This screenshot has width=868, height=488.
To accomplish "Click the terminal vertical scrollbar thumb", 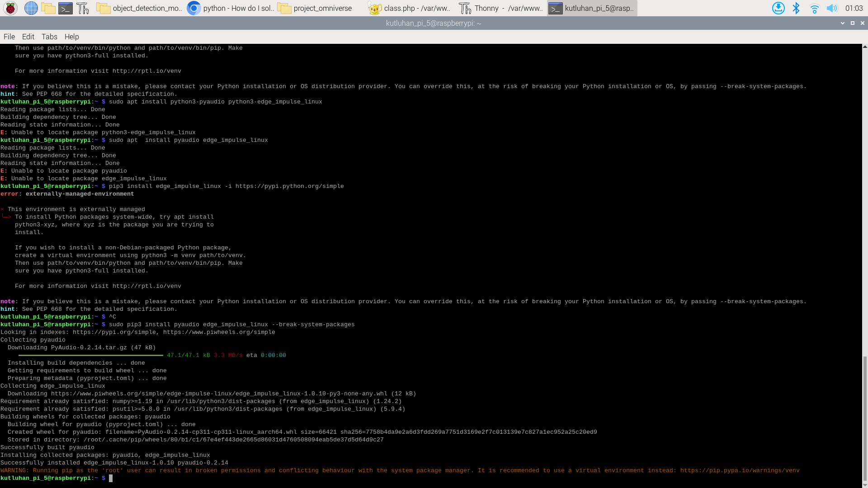I will [865, 418].
